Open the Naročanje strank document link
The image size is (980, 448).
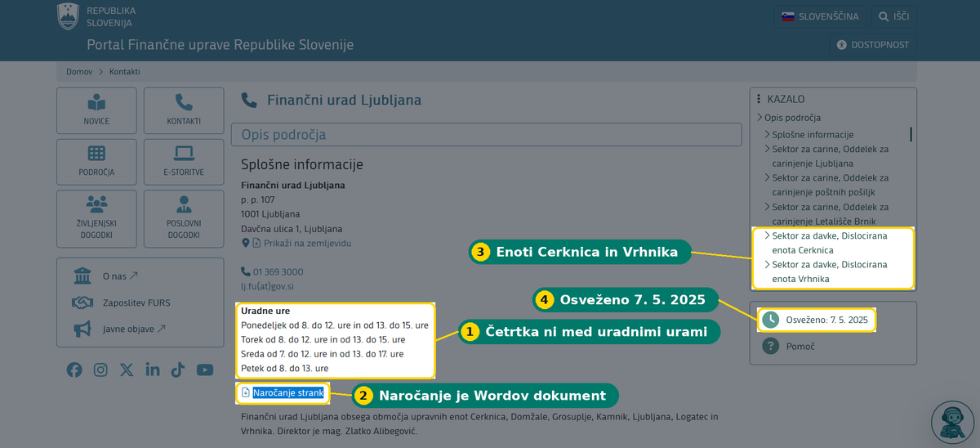pos(288,393)
